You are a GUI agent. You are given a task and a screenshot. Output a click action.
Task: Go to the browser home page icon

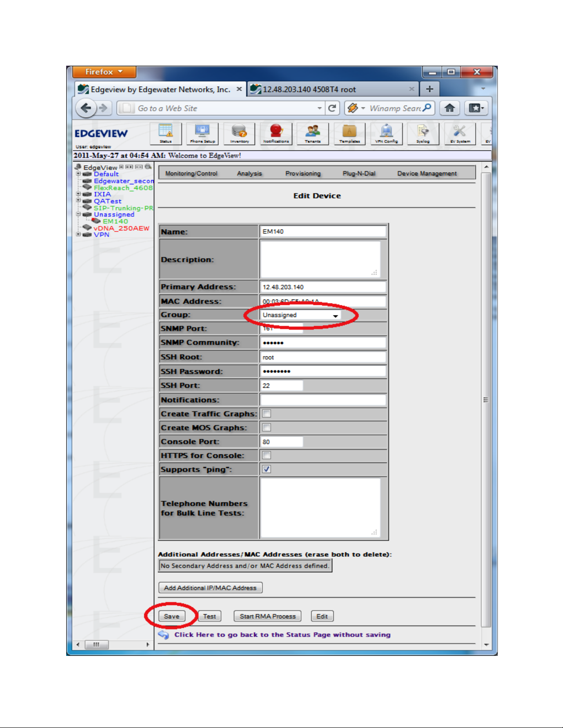click(x=449, y=108)
